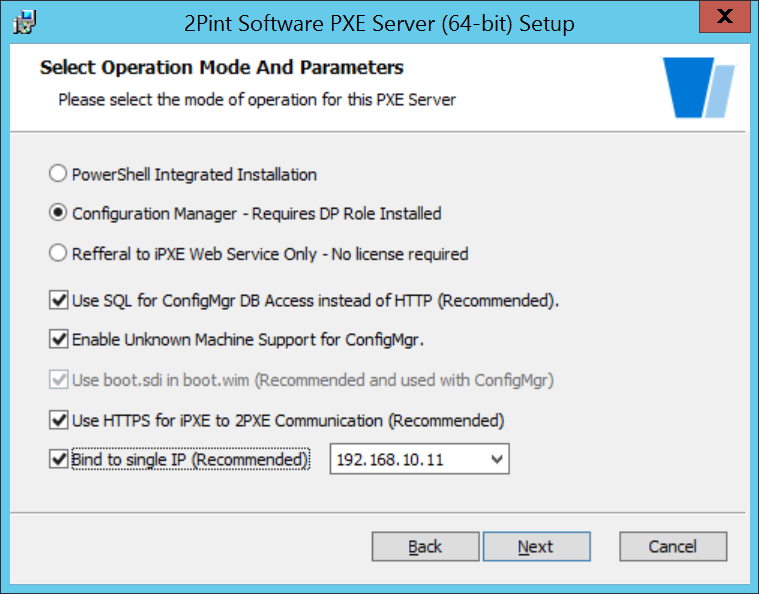Proceed with the Next button
759x594 pixels.
536,547
